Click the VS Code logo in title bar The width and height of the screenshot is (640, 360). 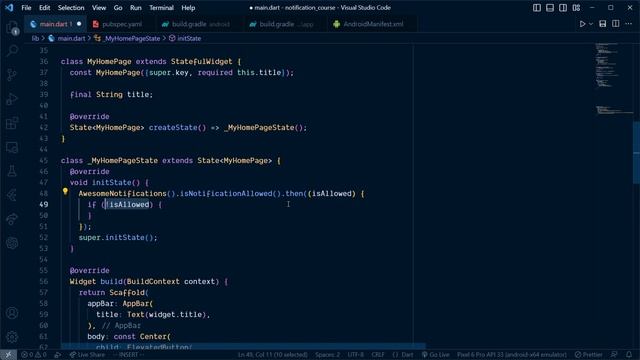pos(9,8)
